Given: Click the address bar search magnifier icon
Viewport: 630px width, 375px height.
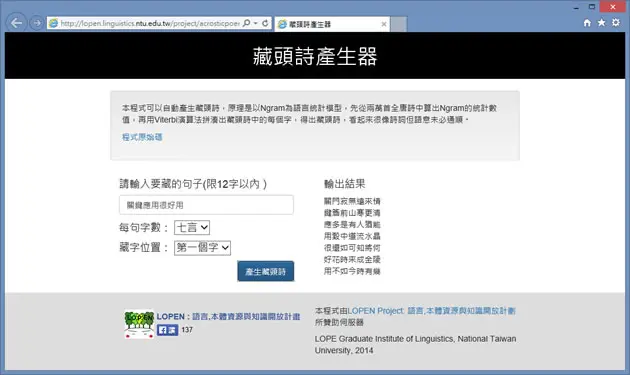Looking at the screenshot, I should coord(247,23).
